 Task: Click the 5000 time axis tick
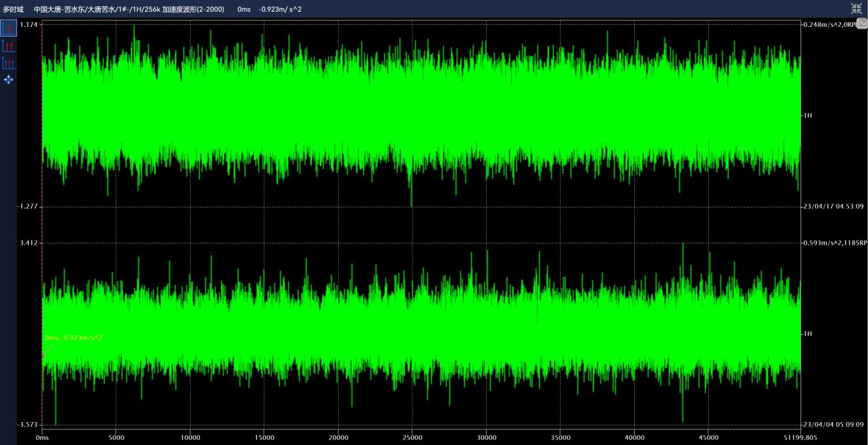pos(116,437)
